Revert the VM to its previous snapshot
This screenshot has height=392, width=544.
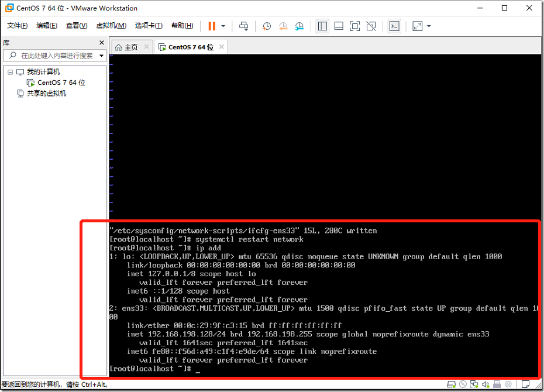tap(283, 26)
